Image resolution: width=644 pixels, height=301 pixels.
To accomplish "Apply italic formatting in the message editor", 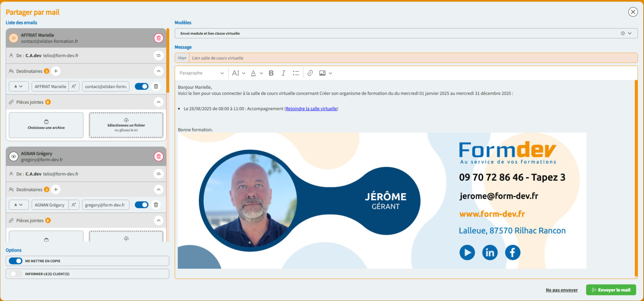I will 283,73.
